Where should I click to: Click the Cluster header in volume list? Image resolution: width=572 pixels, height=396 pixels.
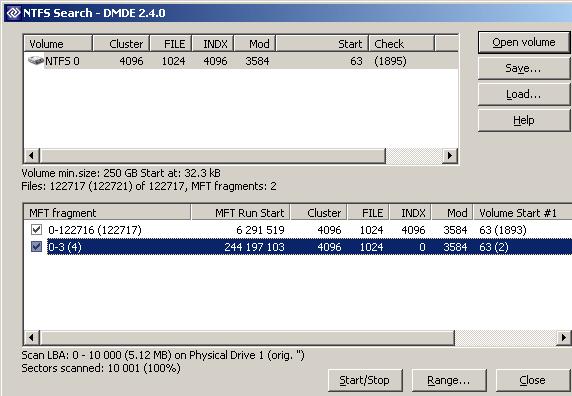point(121,44)
